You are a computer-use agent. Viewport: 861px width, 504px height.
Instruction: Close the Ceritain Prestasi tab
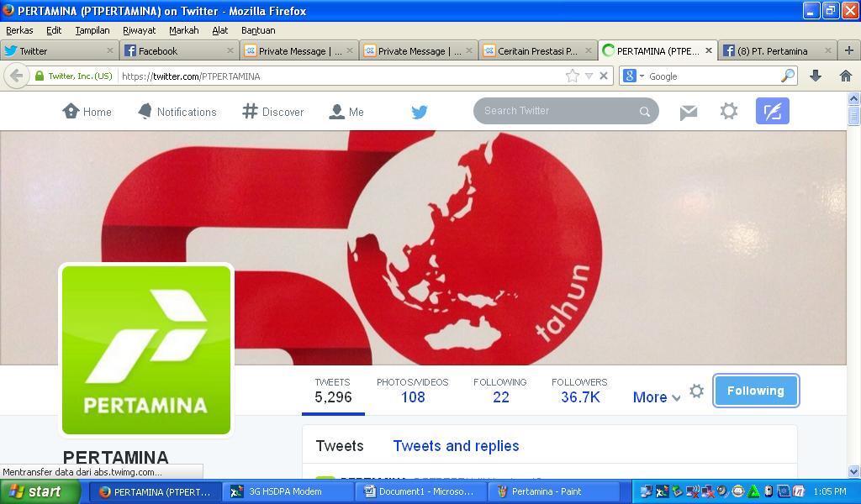pos(589,50)
